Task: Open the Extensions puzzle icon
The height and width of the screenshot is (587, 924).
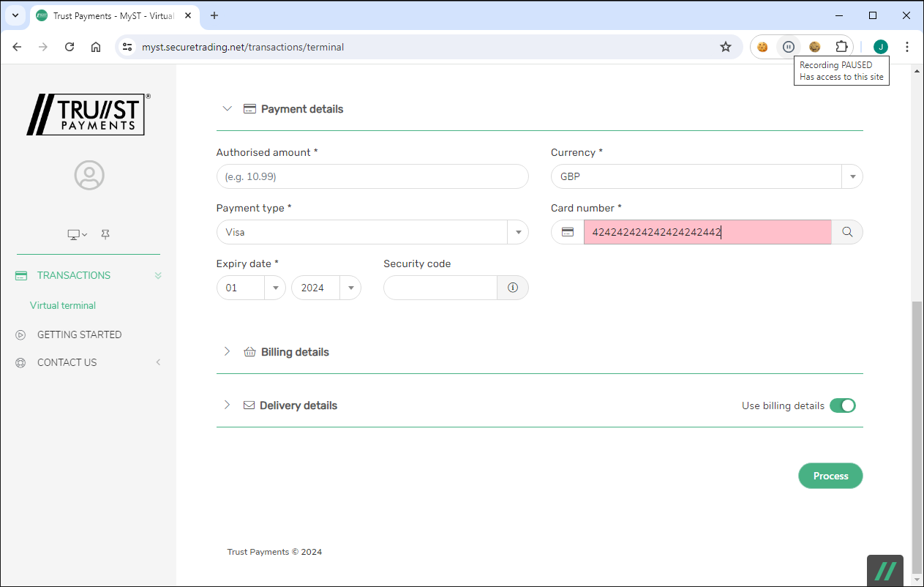Action: coord(841,47)
